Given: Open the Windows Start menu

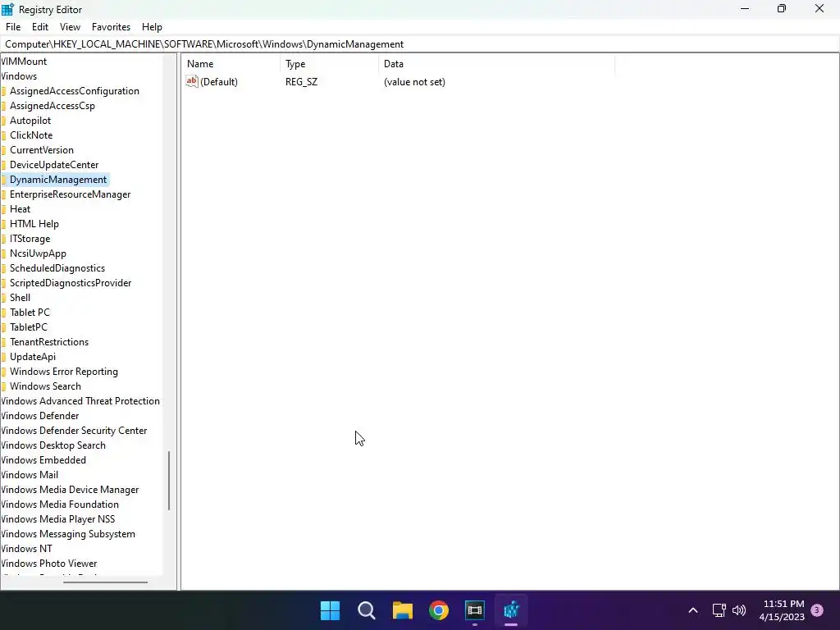Looking at the screenshot, I should point(330,610).
